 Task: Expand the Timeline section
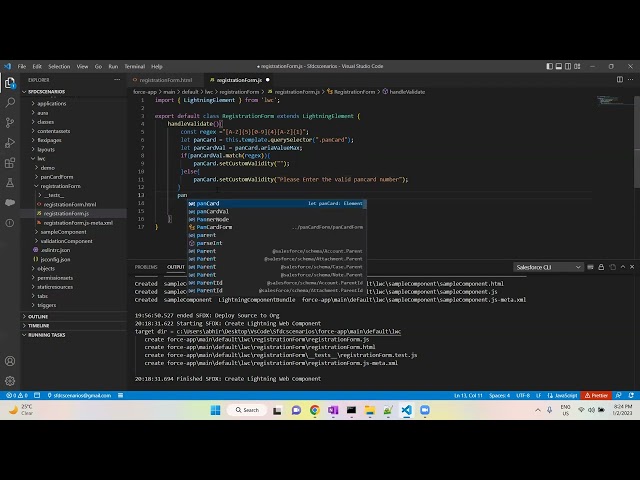(38, 326)
